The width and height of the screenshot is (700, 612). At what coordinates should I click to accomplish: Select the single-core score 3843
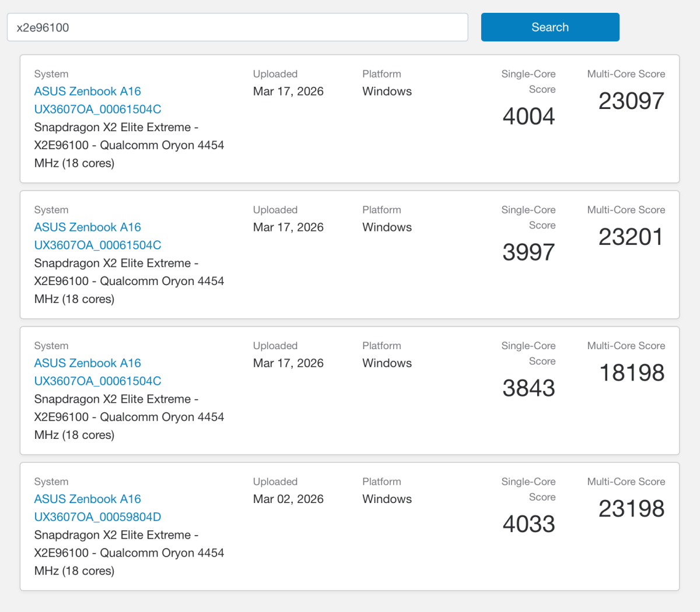pyautogui.click(x=528, y=388)
